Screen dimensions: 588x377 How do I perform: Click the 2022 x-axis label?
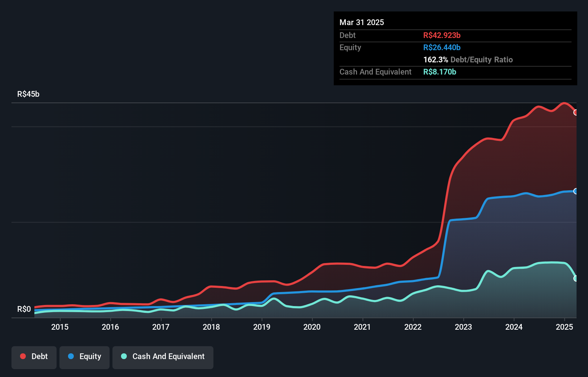413,327
